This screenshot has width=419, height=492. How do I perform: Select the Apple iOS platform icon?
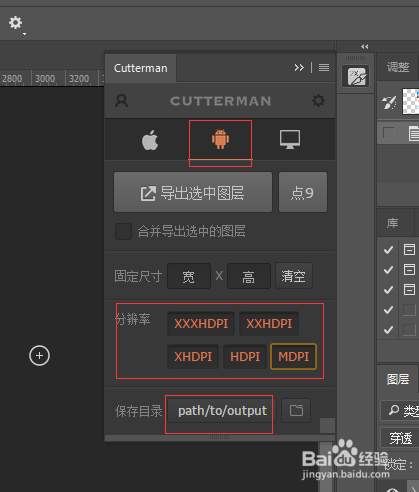(150, 140)
